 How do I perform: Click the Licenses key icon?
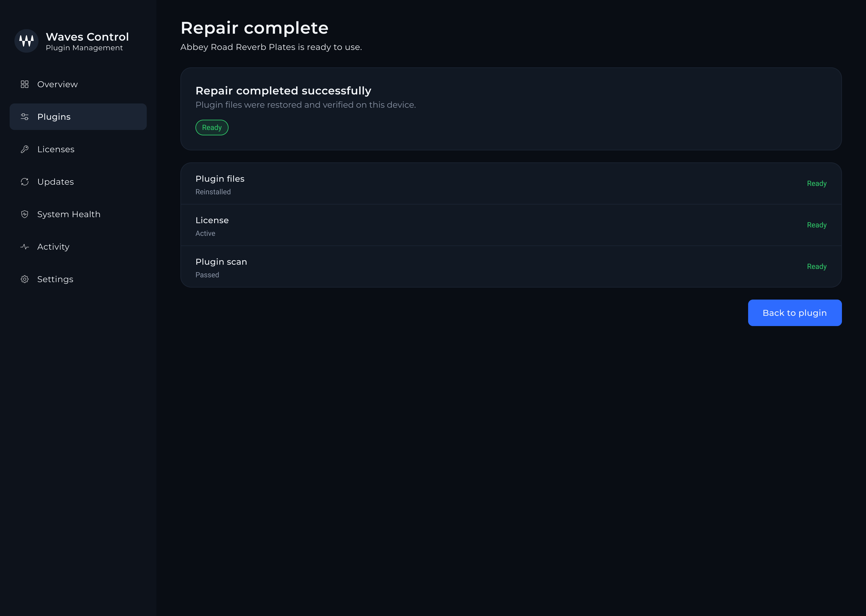coord(25,149)
